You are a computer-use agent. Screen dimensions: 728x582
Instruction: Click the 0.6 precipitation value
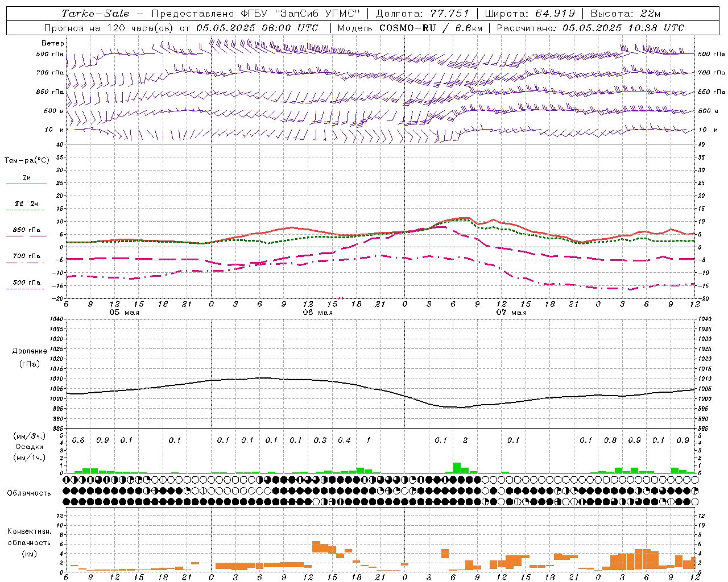coord(78,440)
